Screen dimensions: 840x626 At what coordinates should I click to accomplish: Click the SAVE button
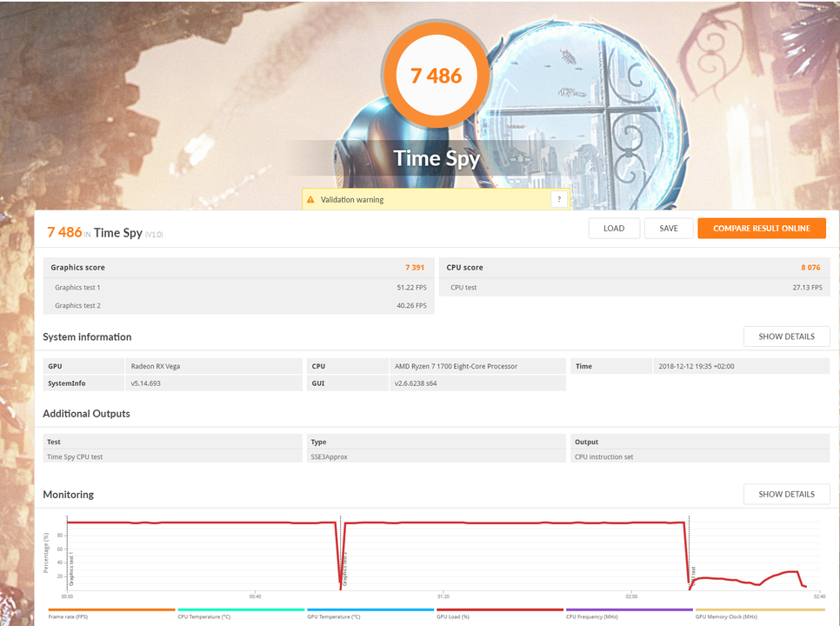pos(669,228)
